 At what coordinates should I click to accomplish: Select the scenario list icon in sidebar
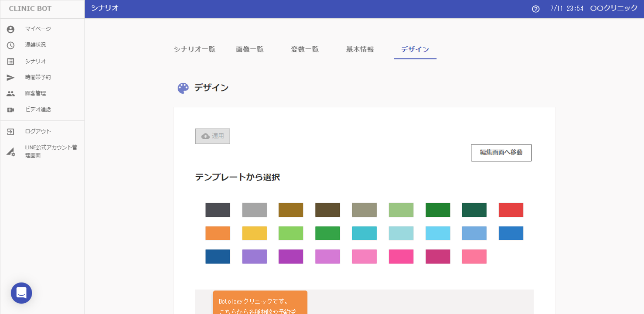pos(11,61)
